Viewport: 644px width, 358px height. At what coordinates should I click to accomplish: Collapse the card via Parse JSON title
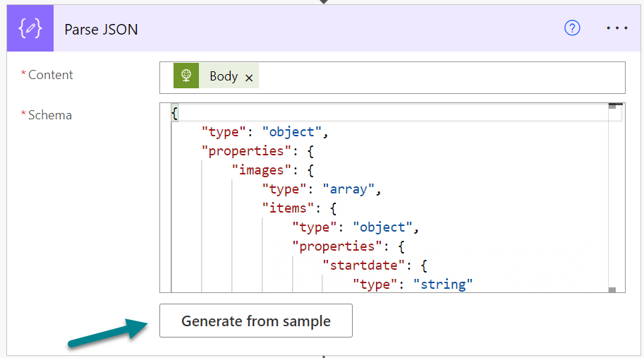[x=101, y=29]
